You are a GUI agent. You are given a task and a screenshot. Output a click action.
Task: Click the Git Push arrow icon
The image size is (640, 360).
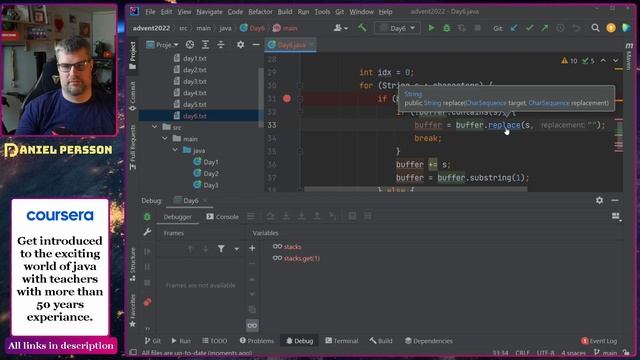tap(545, 28)
